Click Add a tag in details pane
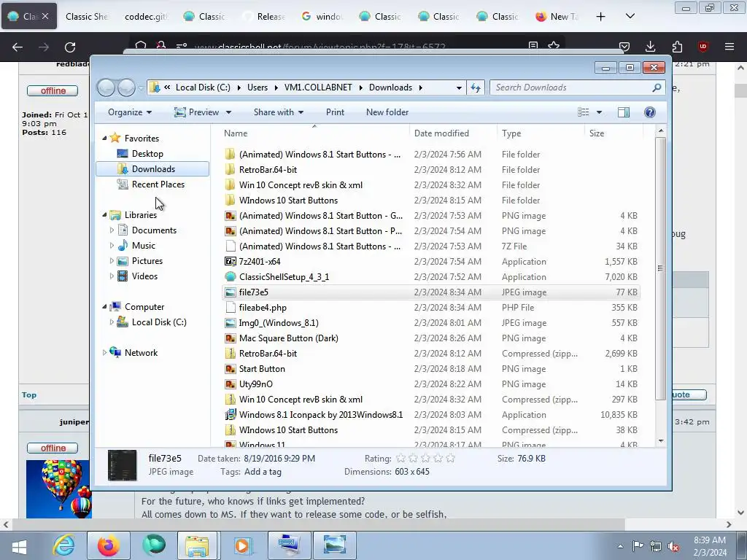The height and width of the screenshot is (560, 747). coord(263,472)
